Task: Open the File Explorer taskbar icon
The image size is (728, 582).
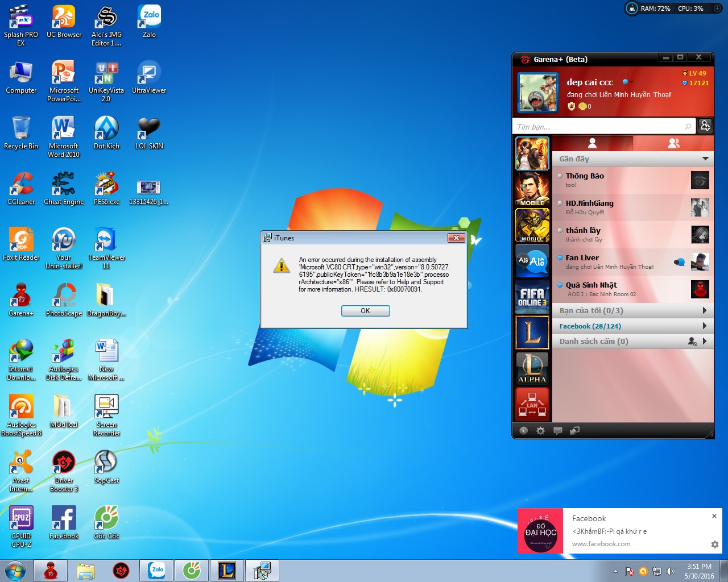Action: [x=86, y=571]
